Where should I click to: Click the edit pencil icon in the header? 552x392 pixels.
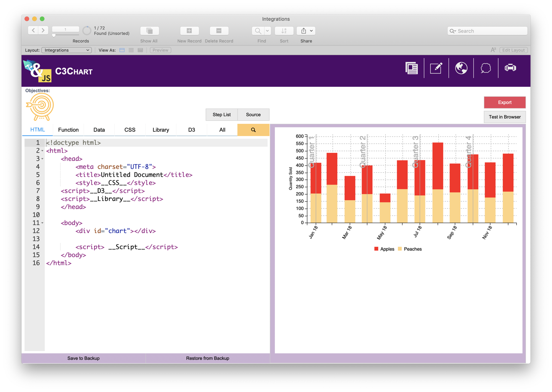[x=436, y=68]
